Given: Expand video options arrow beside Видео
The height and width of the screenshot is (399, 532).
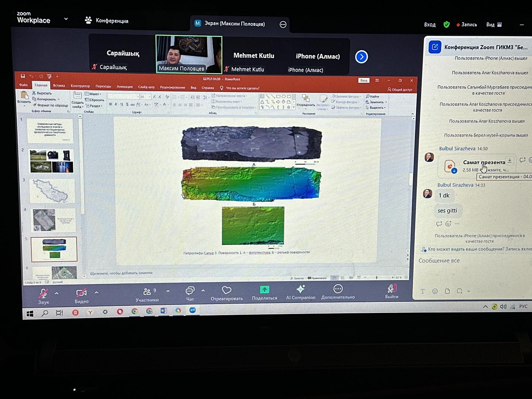Looking at the screenshot, I should (96, 292).
